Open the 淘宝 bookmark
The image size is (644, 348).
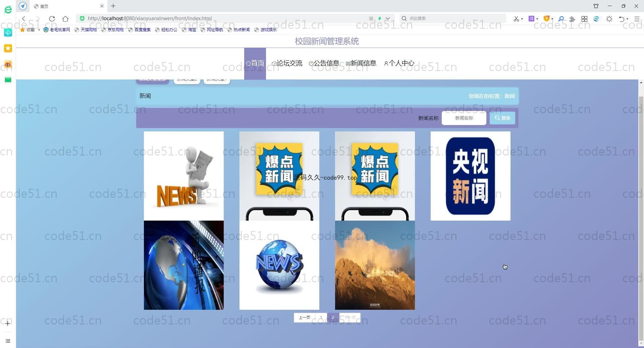[x=189, y=30]
